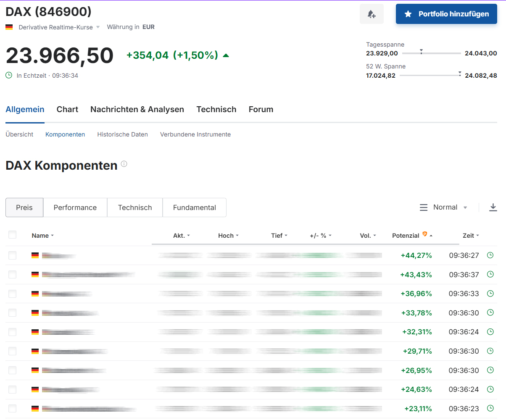The image size is (506, 420).
Task: Click the download table icon
Action: pos(493,207)
